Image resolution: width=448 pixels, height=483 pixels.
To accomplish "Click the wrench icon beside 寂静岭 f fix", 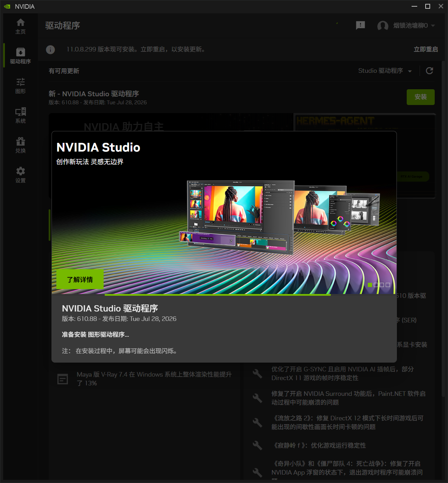I will click(x=258, y=445).
